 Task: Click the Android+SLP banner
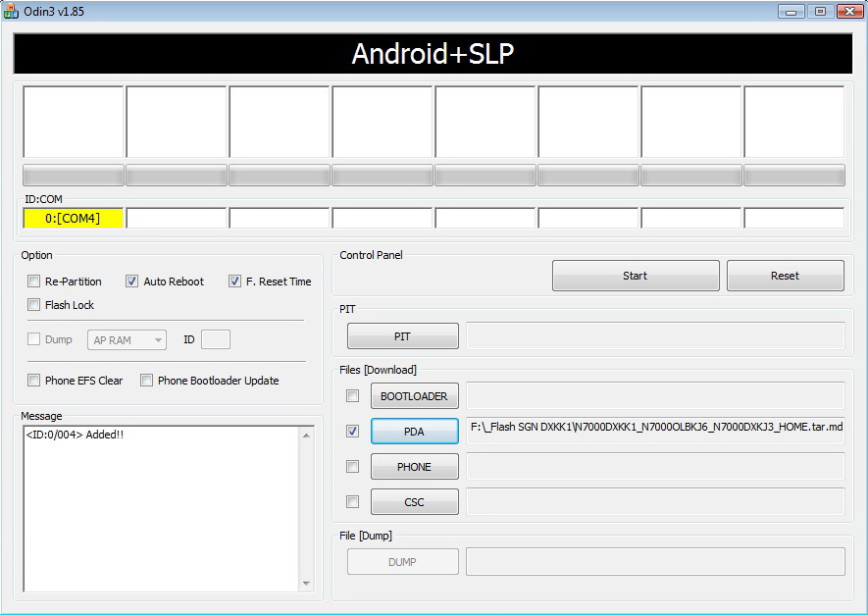(x=433, y=54)
